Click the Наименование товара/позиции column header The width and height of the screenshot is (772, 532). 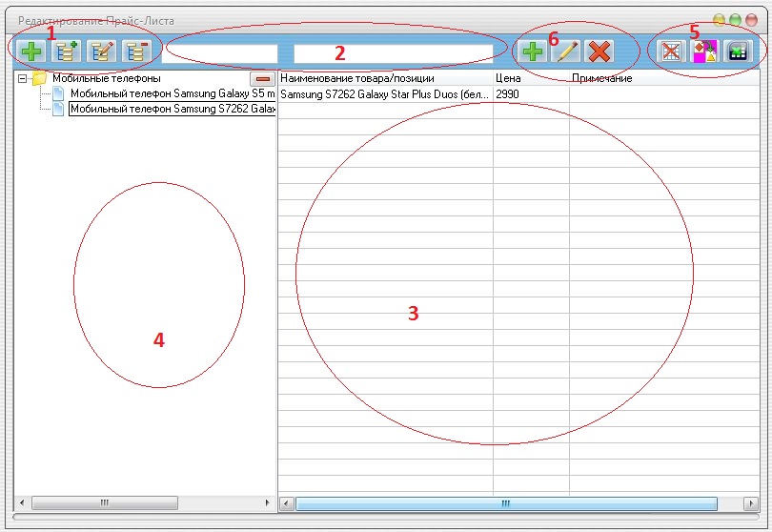pyautogui.click(x=386, y=78)
